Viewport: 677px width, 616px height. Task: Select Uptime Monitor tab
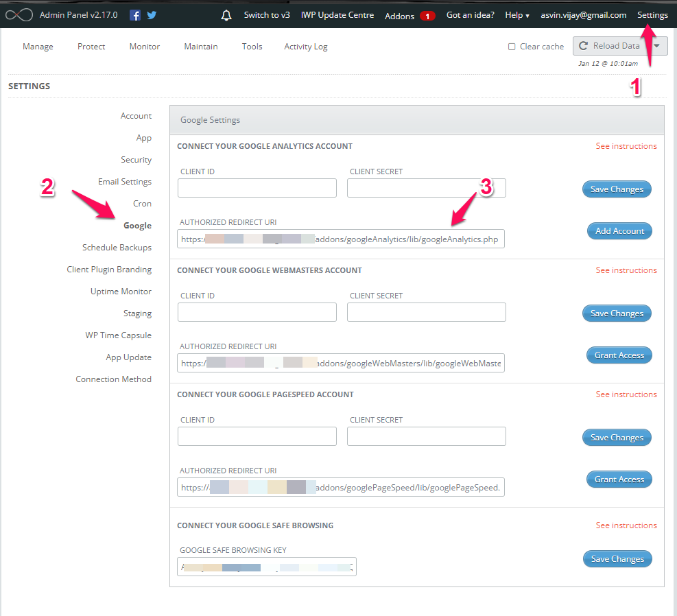[121, 292]
